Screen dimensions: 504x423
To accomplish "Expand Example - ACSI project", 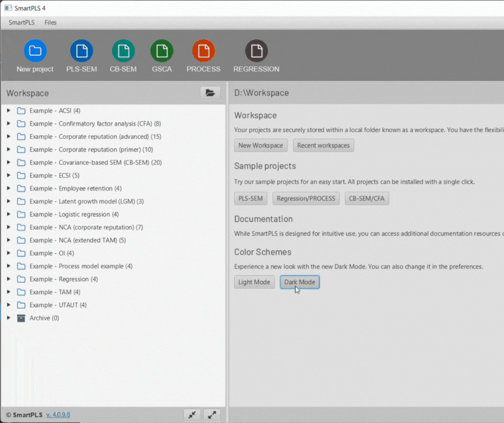I will click(x=9, y=111).
